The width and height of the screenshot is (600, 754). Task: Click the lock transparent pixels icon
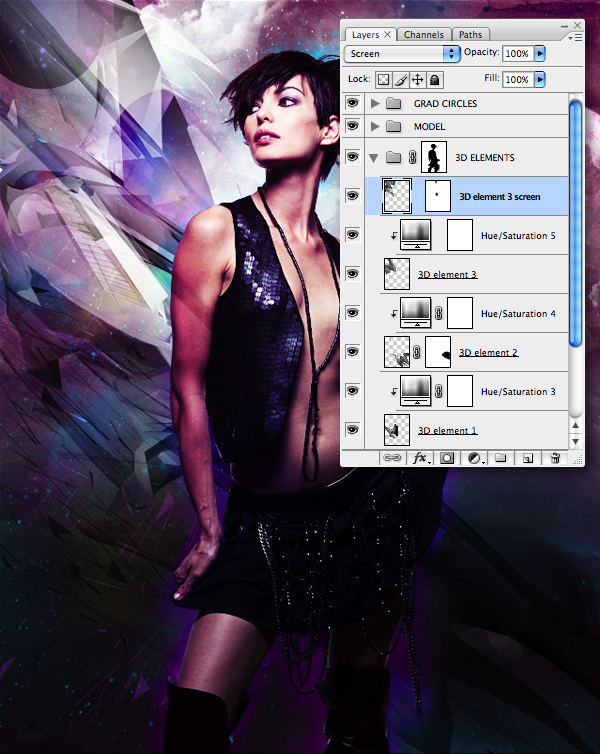click(x=383, y=80)
